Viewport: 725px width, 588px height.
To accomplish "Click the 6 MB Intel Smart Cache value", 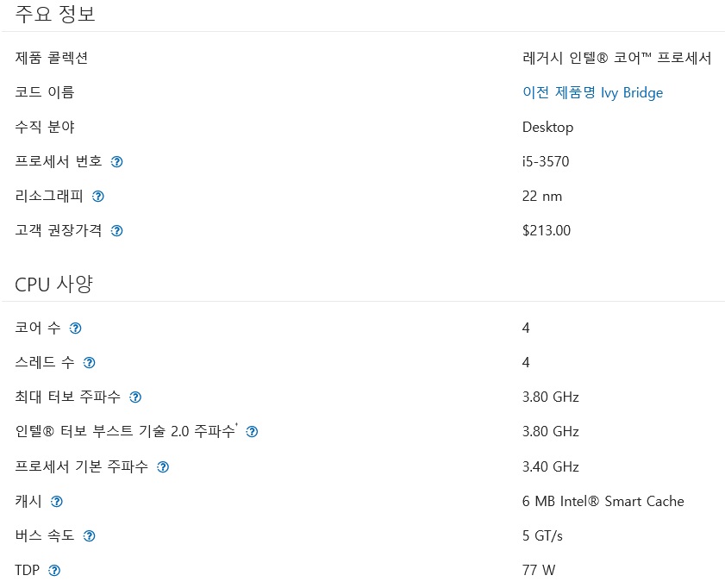I will click(603, 501).
